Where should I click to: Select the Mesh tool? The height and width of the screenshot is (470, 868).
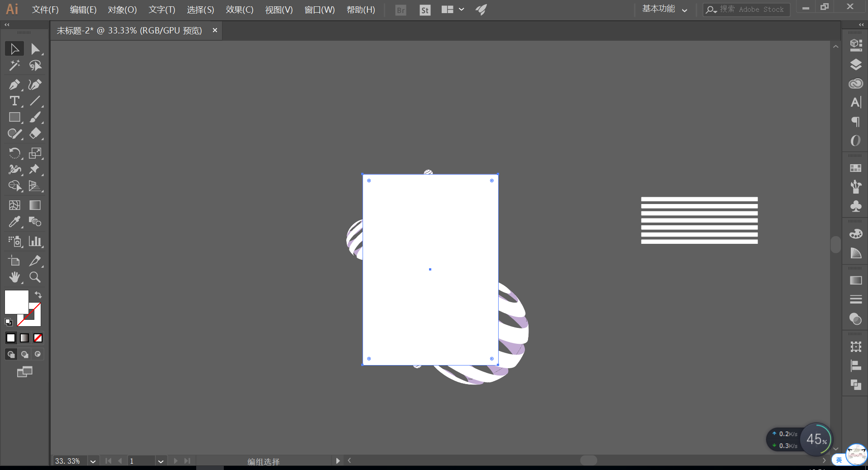coord(14,205)
